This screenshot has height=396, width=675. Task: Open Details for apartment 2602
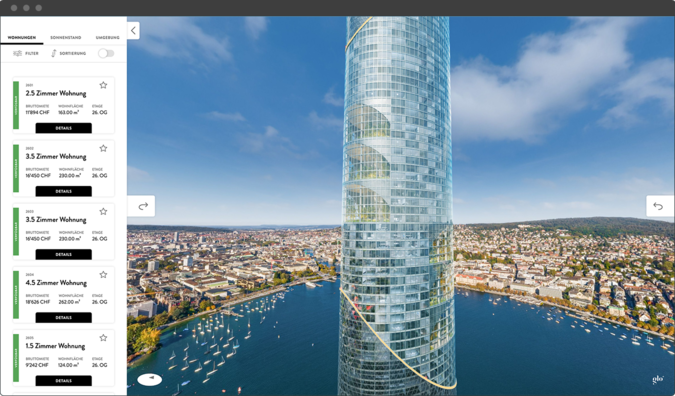tap(64, 191)
